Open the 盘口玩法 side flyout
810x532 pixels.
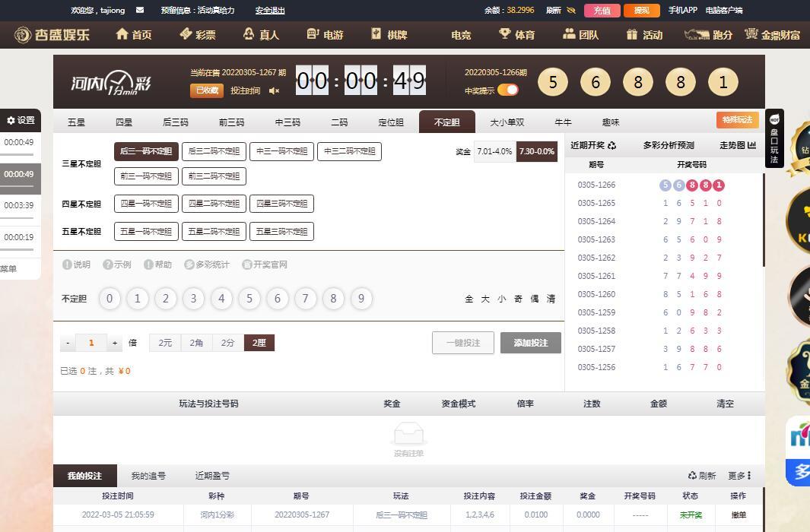point(774,139)
